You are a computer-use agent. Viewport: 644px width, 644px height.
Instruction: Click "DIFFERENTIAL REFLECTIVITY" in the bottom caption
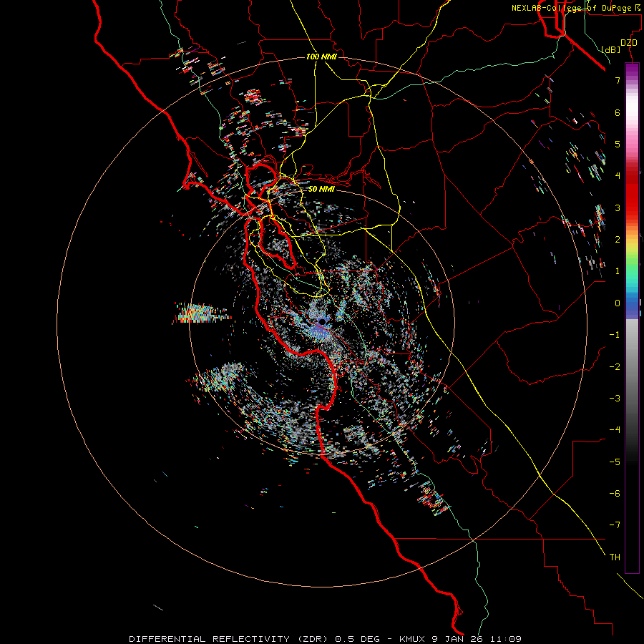pyautogui.click(x=209, y=639)
